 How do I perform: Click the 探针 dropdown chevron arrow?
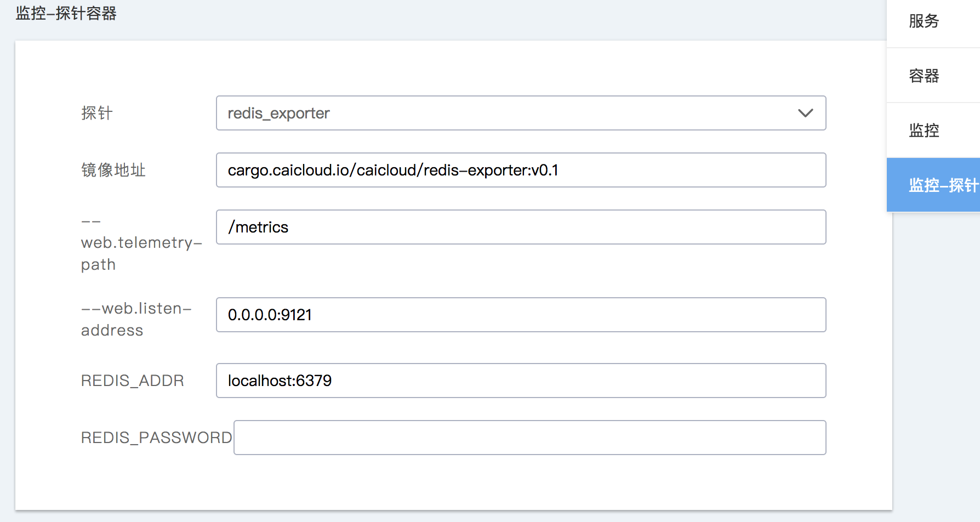click(805, 113)
